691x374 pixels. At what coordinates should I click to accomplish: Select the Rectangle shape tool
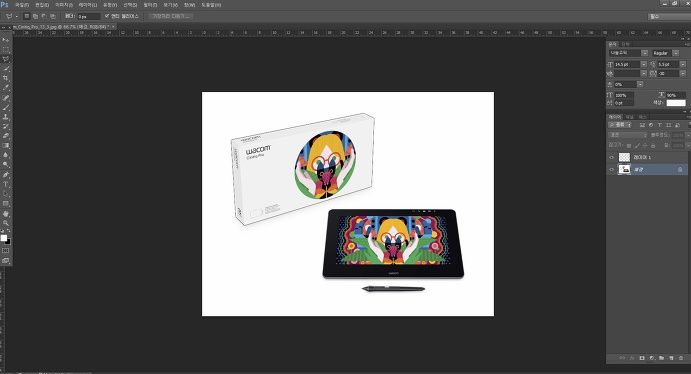6,204
